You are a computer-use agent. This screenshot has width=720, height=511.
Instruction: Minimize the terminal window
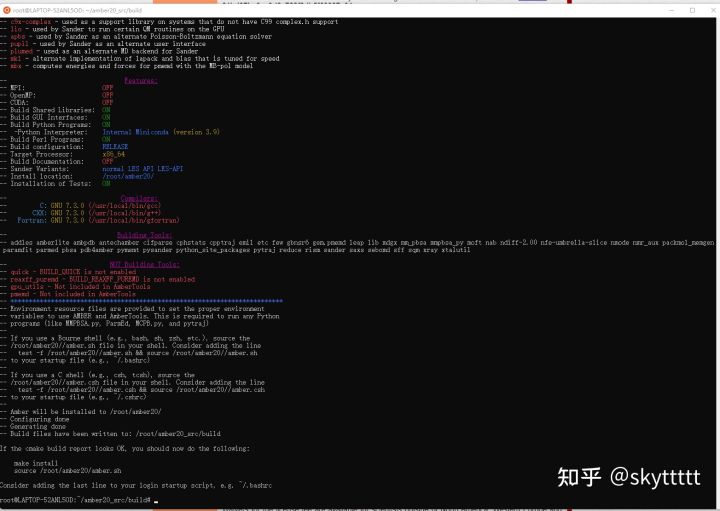coord(672,10)
